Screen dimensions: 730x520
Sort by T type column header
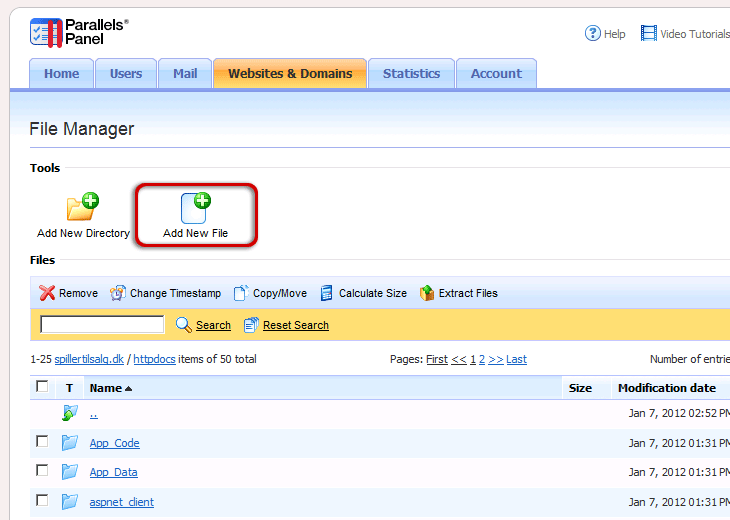click(69, 388)
